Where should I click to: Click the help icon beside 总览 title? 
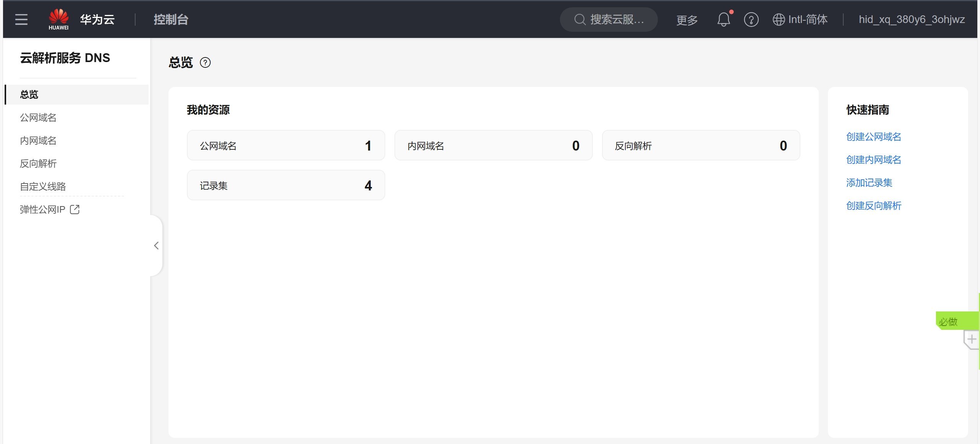[205, 62]
